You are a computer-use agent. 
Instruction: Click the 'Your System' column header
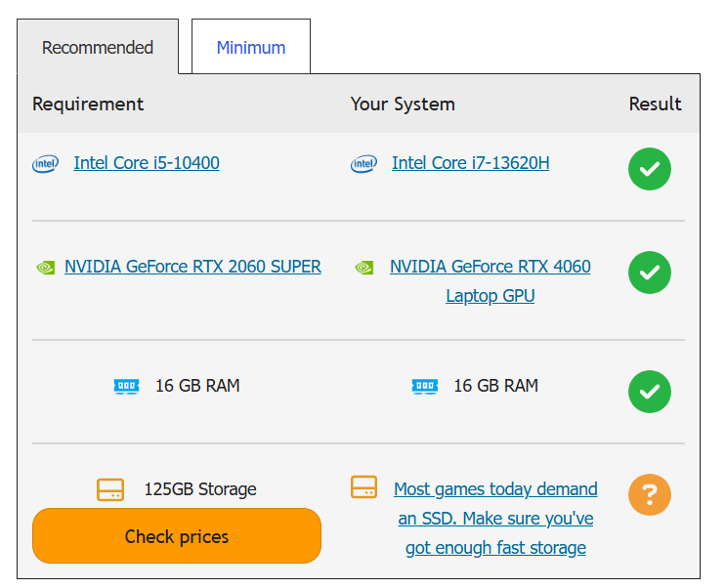(x=403, y=105)
